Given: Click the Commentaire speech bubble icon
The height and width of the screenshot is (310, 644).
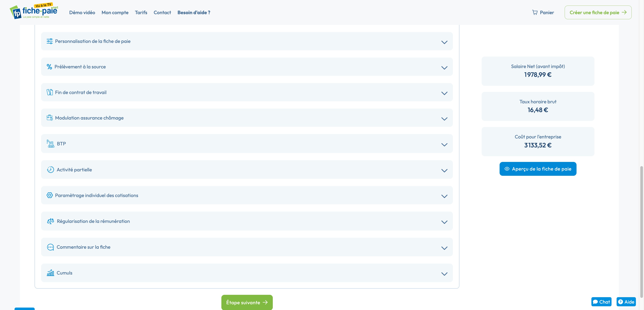Looking at the screenshot, I should coord(51,247).
